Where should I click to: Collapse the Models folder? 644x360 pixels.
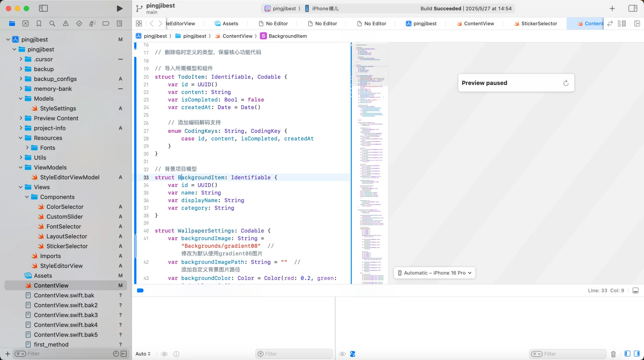[21, 99]
